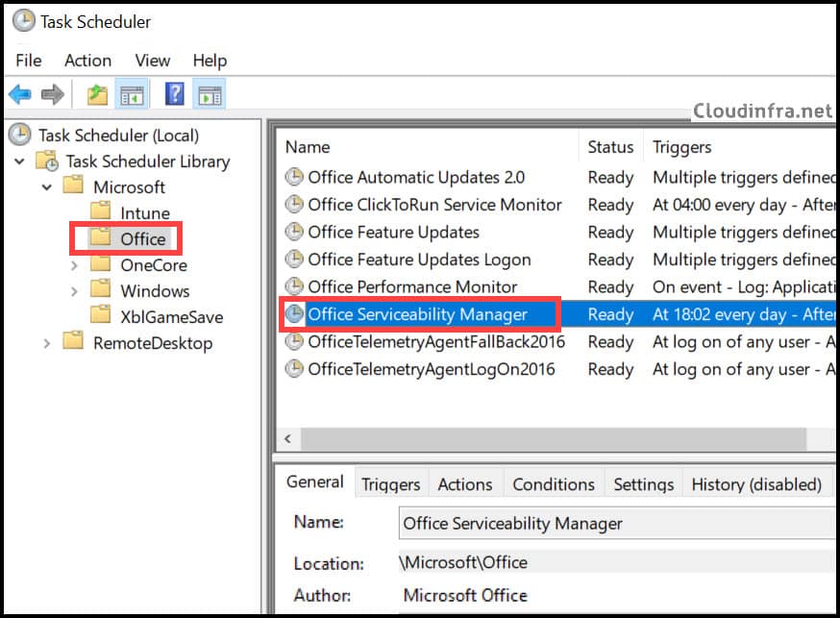Switch to the Triggers tab

tap(391, 484)
